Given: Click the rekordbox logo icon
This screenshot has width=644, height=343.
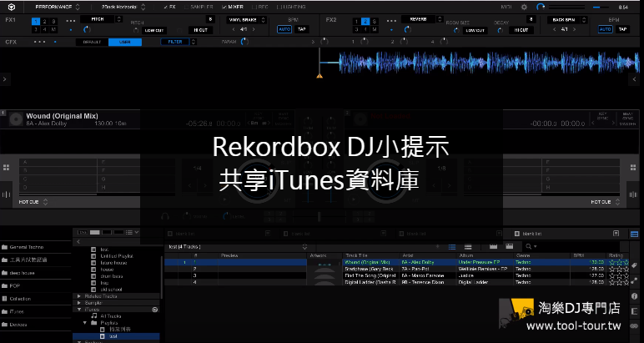Looking at the screenshot, I should (x=12, y=7).
